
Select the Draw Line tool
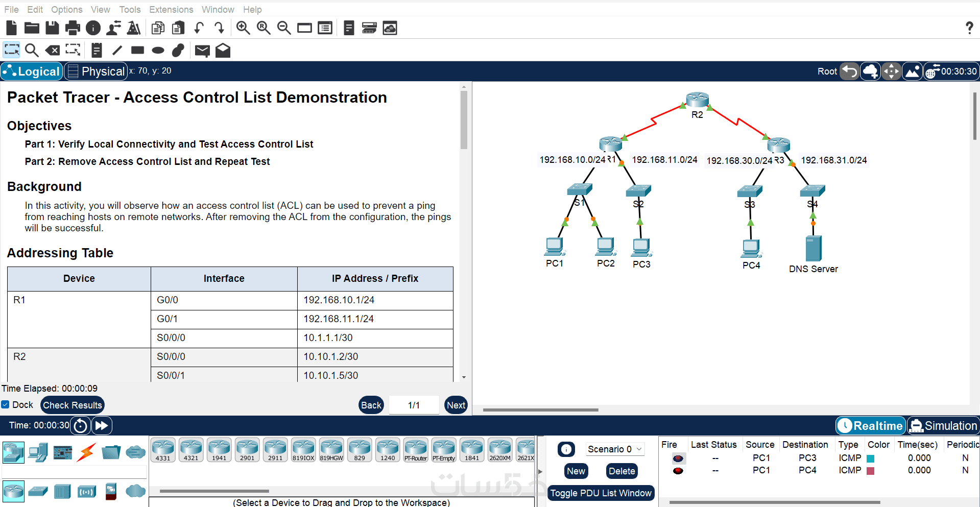[x=117, y=50]
